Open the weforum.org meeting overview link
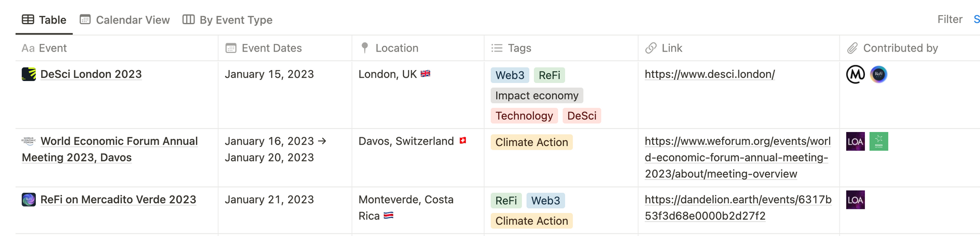Viewport: 980px width, 236px height. coord(737,157)
